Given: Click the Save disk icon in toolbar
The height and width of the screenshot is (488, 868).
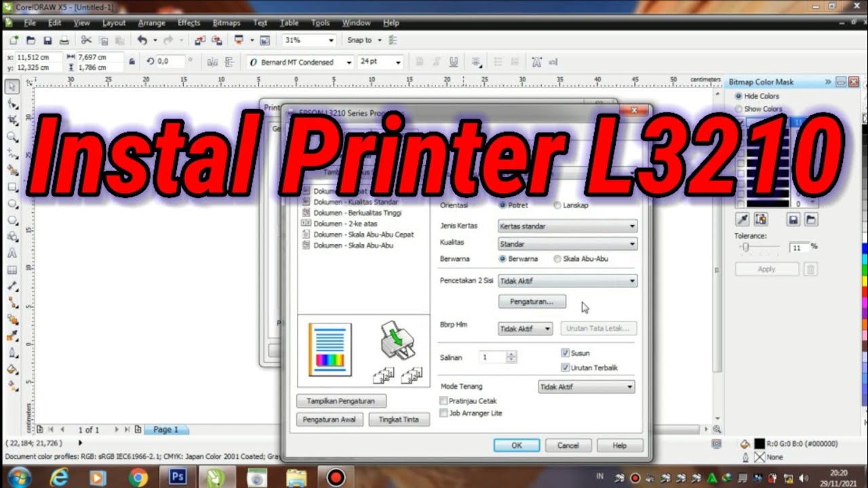Looking at the screenshot, I should click(47, 41).
